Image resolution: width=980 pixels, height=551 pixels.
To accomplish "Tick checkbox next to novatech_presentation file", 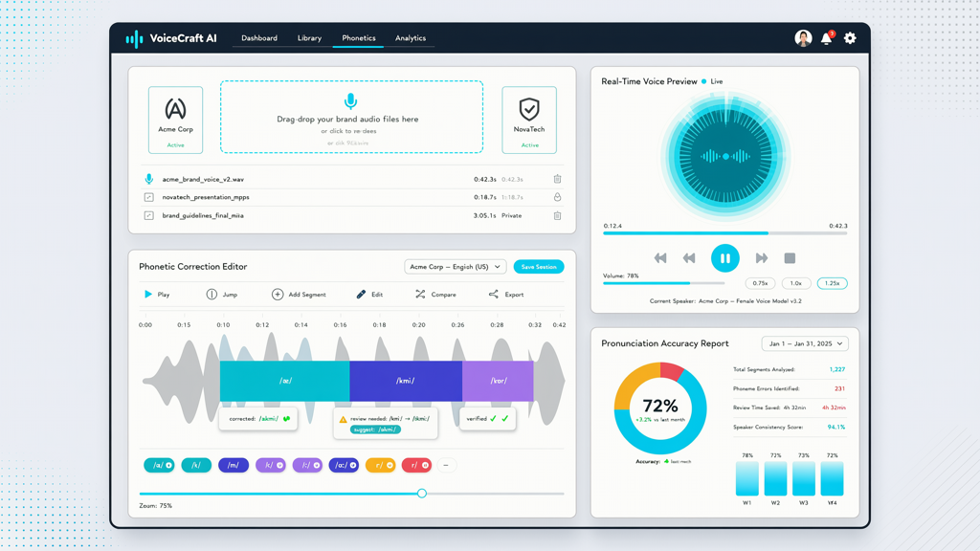I will [x=148, y=197].
